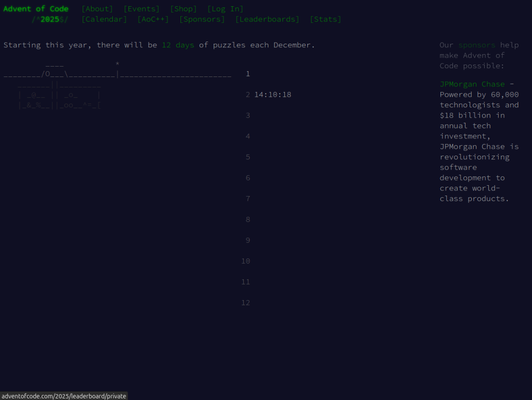This screenshot has height=400, width=532.
Task: Select calendar day 10
Action: click(x=245, y=261)
